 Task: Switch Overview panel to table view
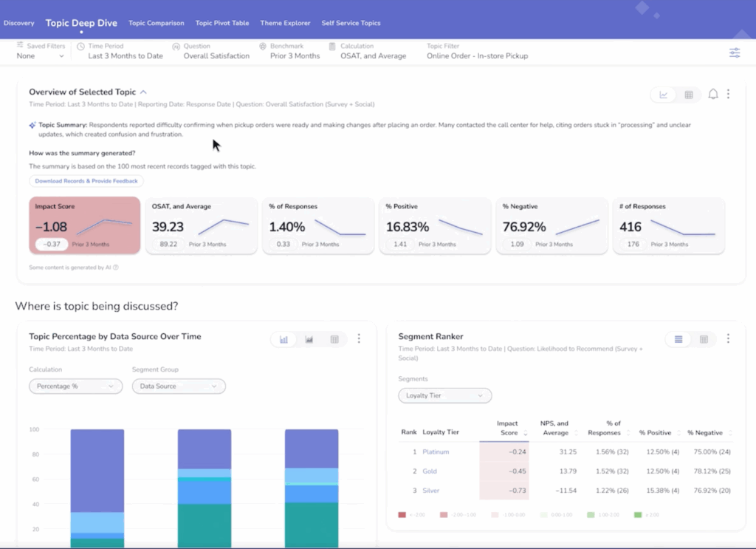[688, 95]
